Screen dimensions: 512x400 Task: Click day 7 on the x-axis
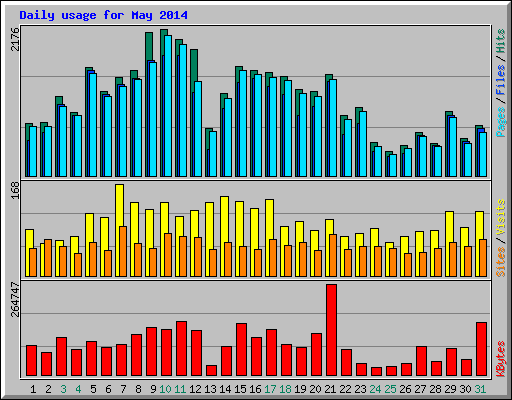(123, 389)
